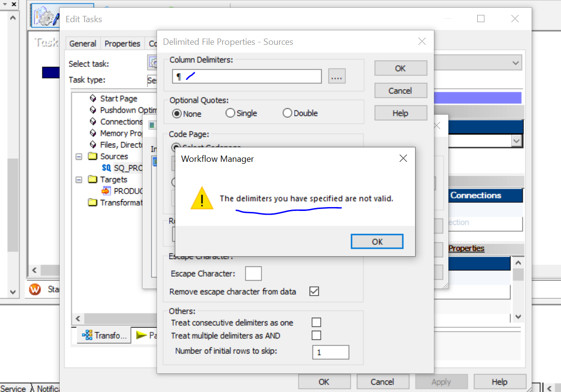Open the top-right dropdown in Edit Tasks

coord(515,63)
